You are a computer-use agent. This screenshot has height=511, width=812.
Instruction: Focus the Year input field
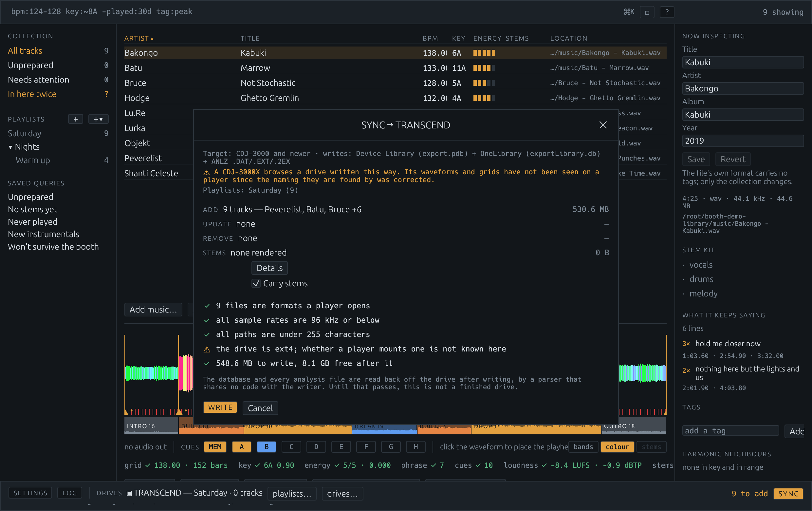pyautogui.click(x=743, y=141)
